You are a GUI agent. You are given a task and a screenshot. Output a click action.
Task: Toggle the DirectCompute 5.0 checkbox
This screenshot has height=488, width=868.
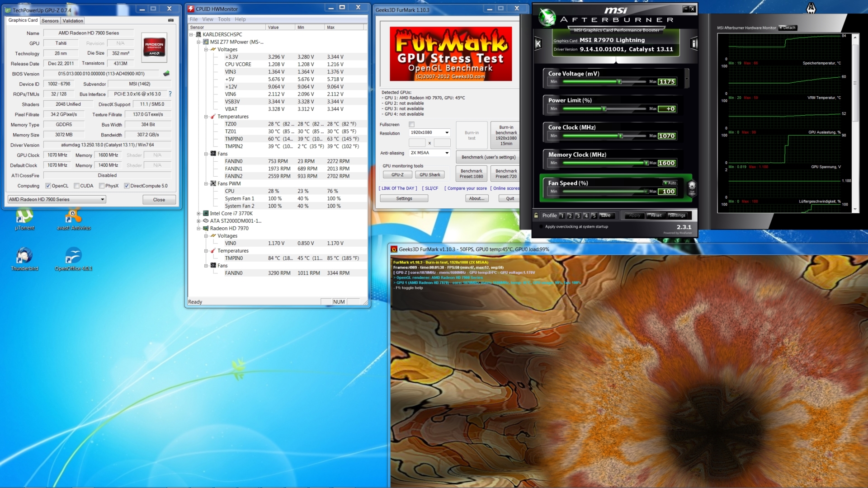(x=127, y=186)
